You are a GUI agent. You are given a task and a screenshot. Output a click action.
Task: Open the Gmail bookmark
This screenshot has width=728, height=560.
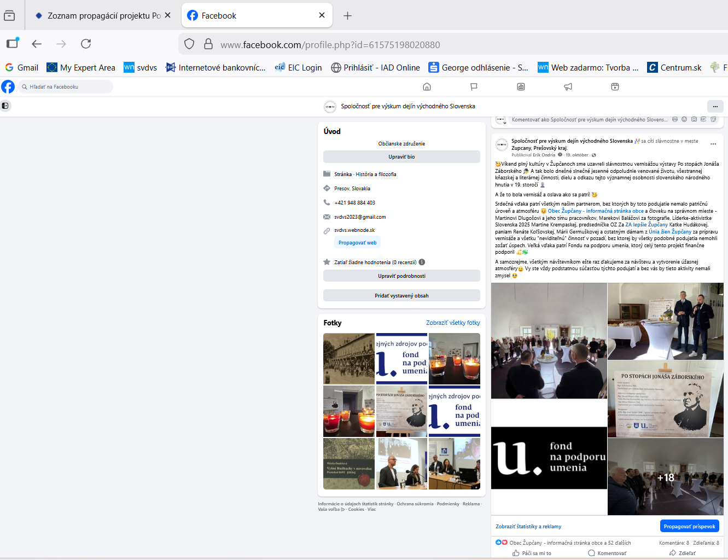click(22, 68)
